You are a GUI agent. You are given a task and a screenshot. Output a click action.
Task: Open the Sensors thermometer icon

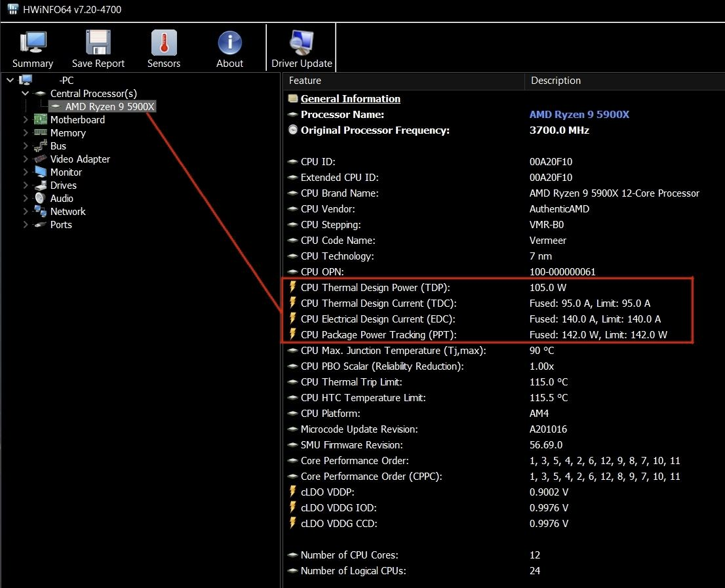coord(164,43)
